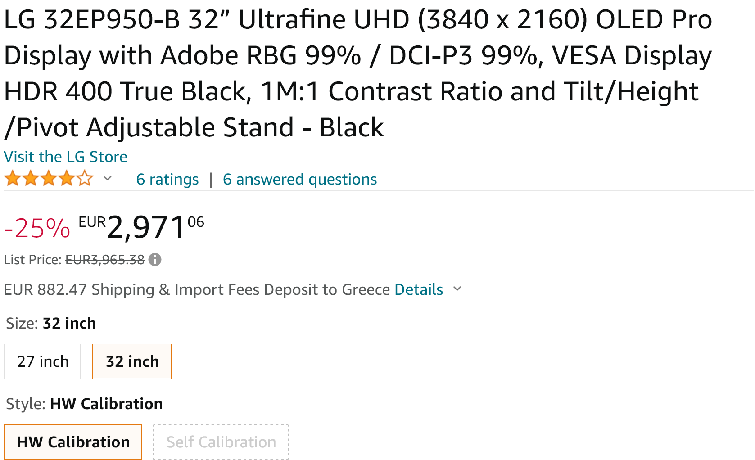Open the Details shipping fees link
Viewport: 755px width, 460px height.
(419, 289)
